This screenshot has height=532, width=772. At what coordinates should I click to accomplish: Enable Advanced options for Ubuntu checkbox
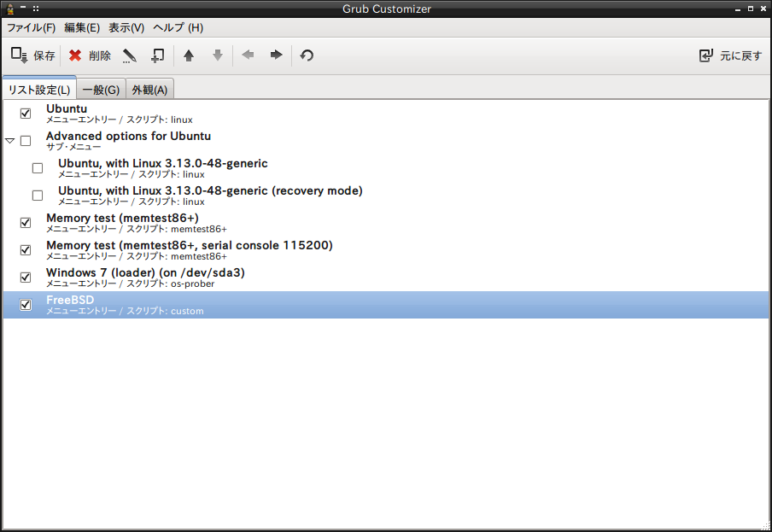pos(26,141)
